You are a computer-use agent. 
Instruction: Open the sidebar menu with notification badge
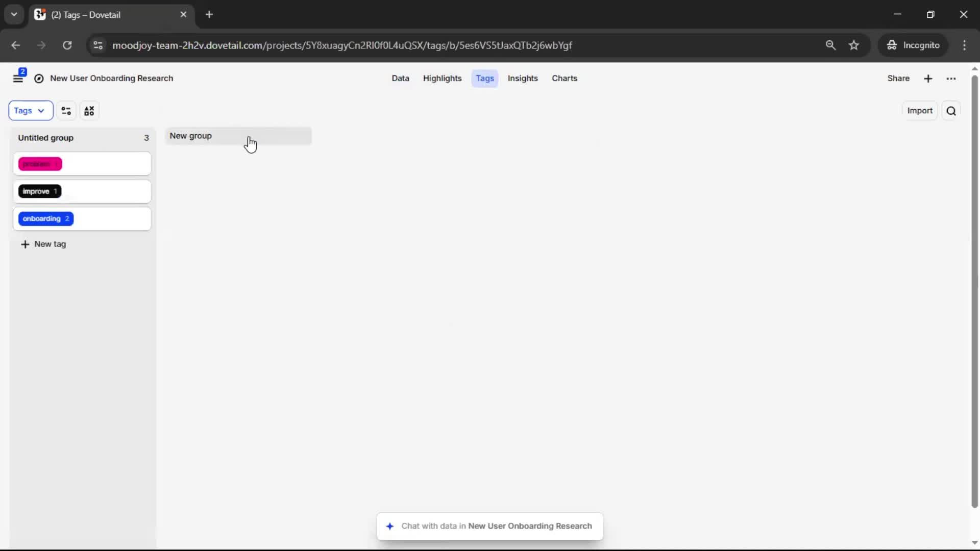[x=18, y=78]
